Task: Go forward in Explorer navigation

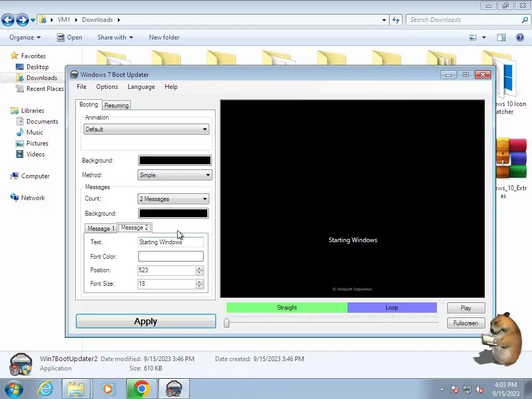Action: click(22, 20)
